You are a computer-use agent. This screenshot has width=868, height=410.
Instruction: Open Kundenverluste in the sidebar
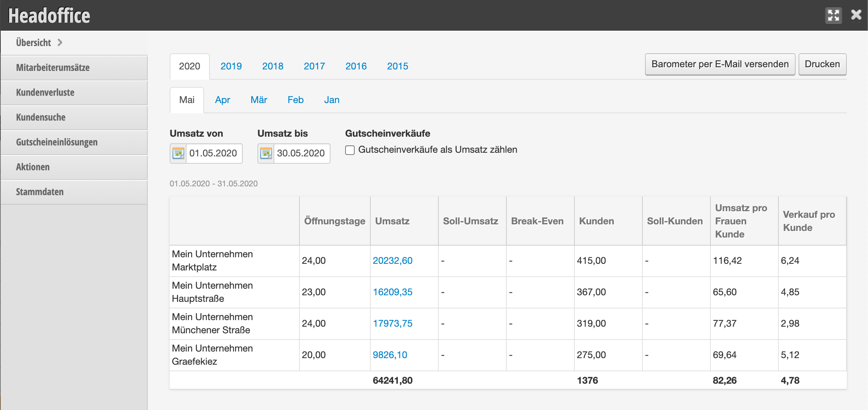point(45,92)
